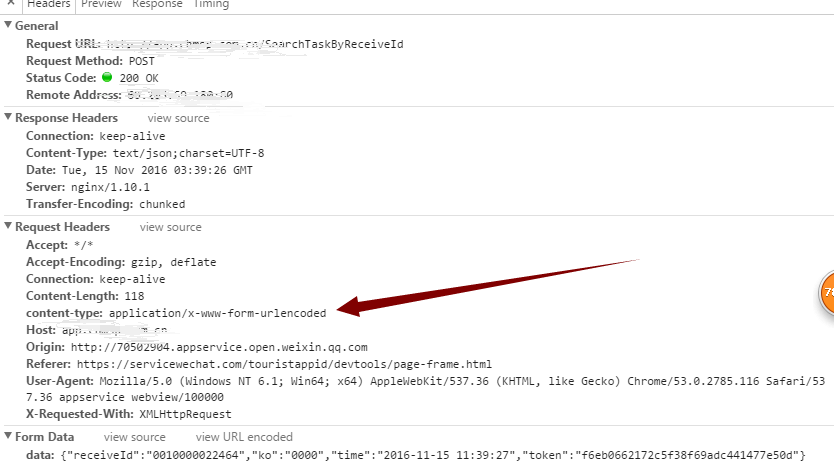
Task: Close the request details panel
Action: 9,4
